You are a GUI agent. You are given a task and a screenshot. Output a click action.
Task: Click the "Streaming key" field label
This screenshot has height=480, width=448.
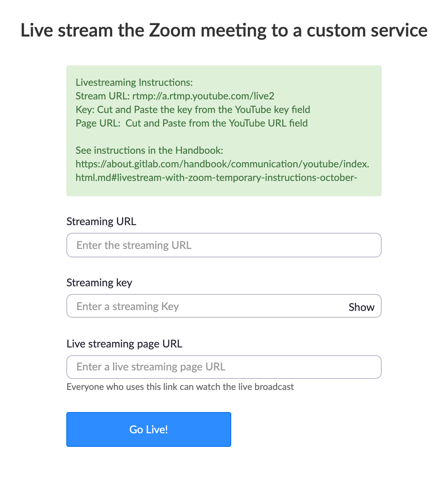[99, 282]
